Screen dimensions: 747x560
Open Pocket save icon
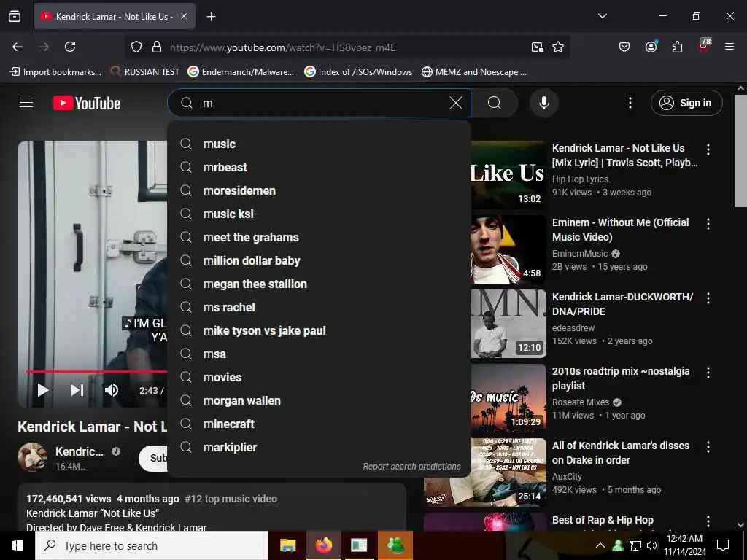624,47
